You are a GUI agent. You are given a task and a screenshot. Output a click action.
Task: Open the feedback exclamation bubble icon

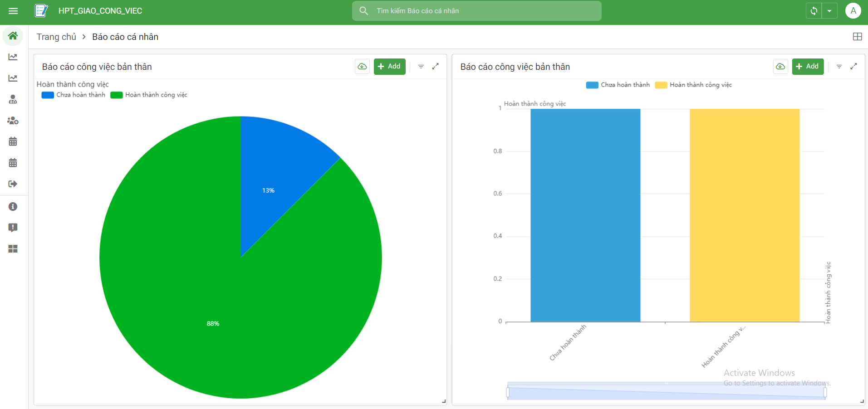[13, 228]
